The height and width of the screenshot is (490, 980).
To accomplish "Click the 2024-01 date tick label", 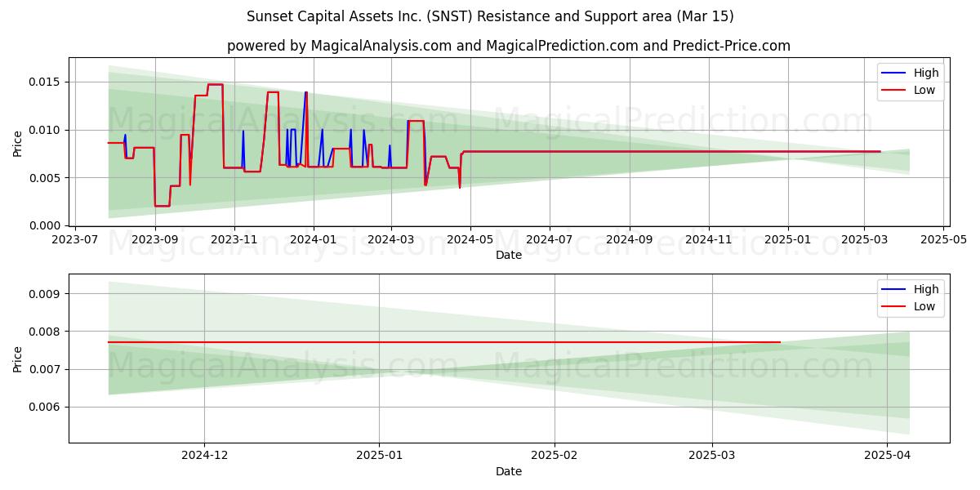I will [x=313, y=241].
